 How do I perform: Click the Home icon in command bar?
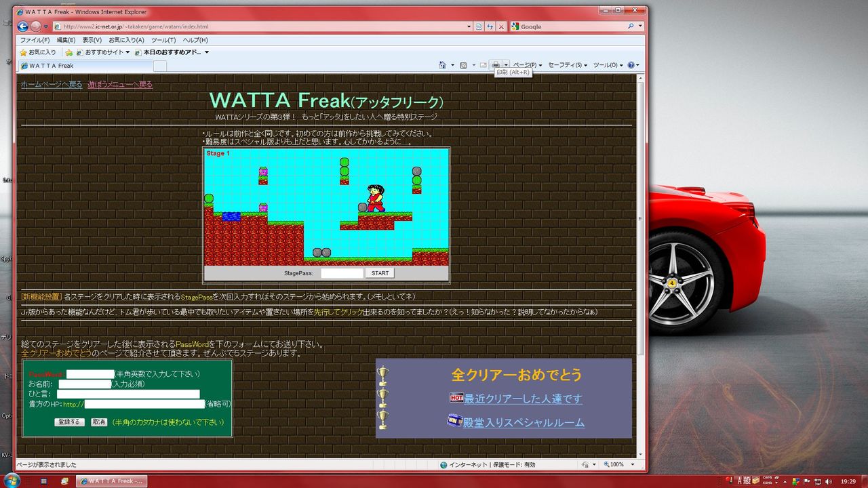click(443, 65)
